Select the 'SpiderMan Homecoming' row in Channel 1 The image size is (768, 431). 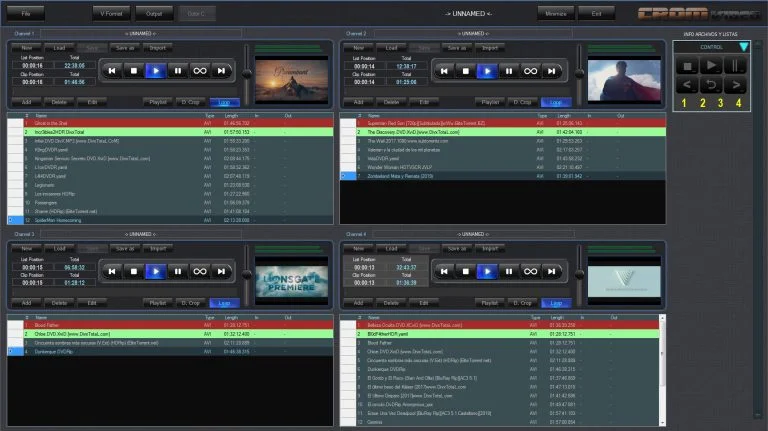170,220
